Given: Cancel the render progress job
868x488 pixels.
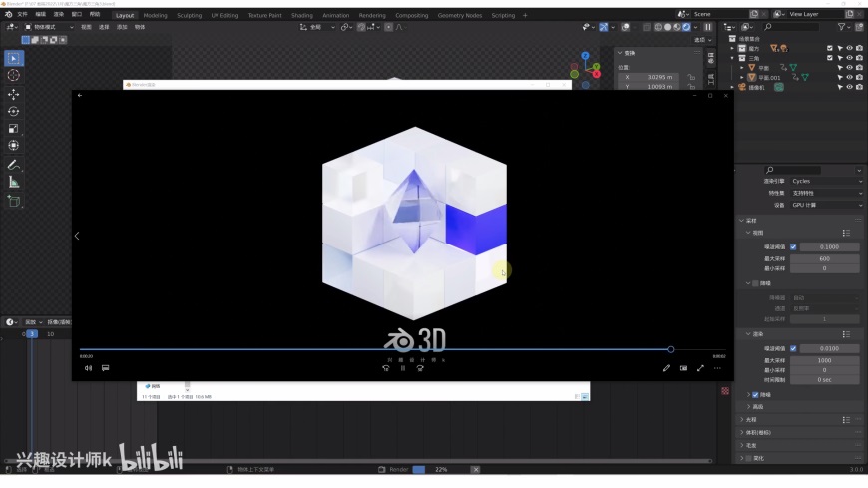Looking at the screenshot, I should pos(476,470).
